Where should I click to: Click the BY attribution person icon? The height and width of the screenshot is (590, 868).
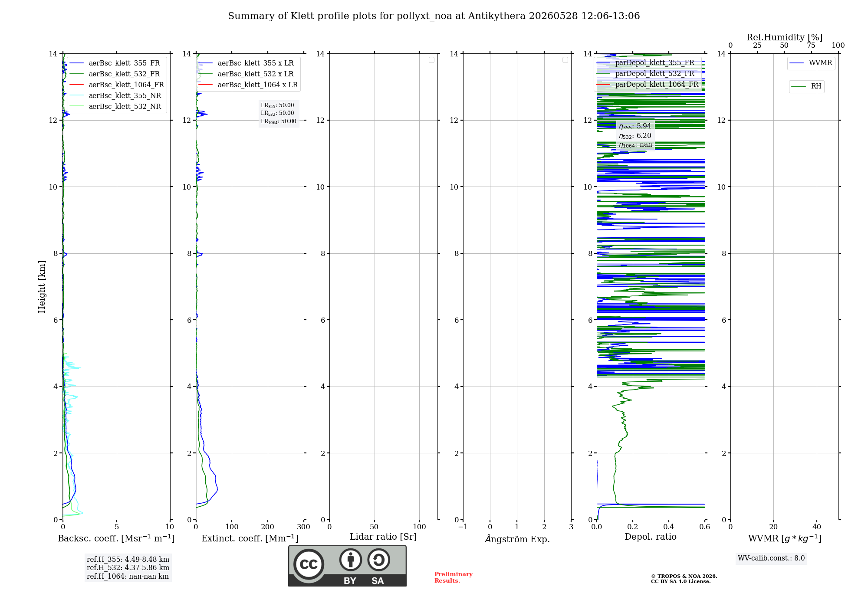[351, 560]
